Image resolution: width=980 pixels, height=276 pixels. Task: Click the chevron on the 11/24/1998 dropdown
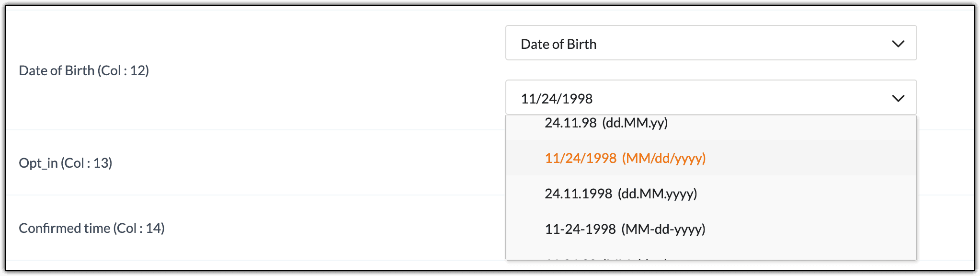click(898, 98)
